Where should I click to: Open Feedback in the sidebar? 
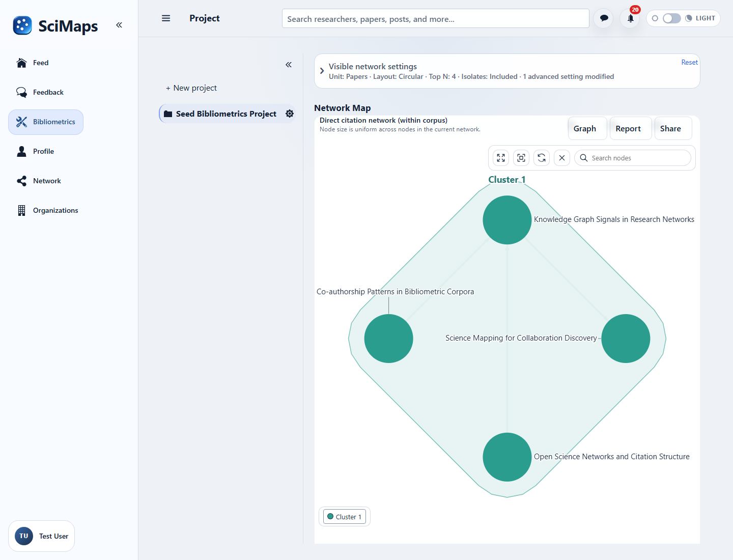(40, 93)
